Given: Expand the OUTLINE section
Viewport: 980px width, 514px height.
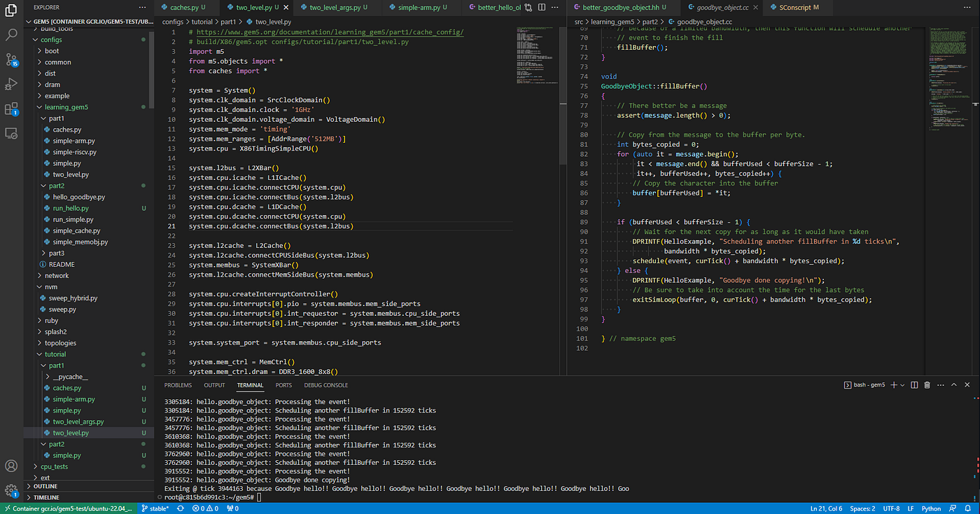Looking at the screenshot, I should (45, 486).
